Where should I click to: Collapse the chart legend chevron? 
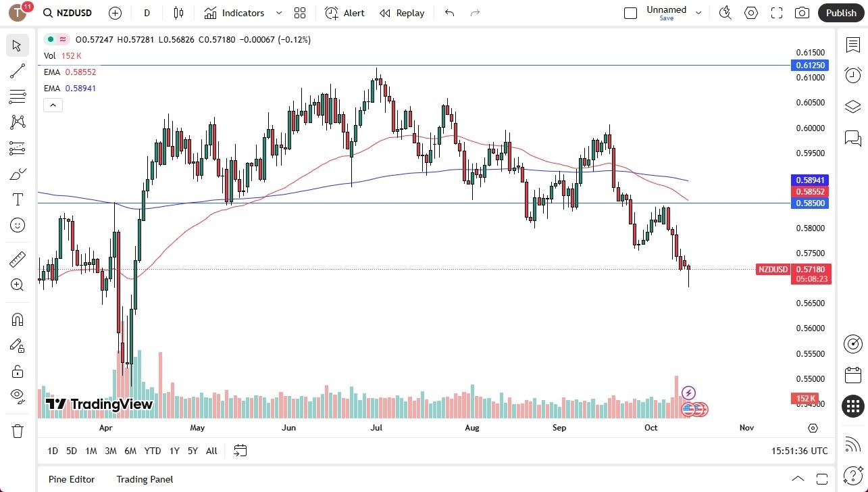(x=53, y=105)
